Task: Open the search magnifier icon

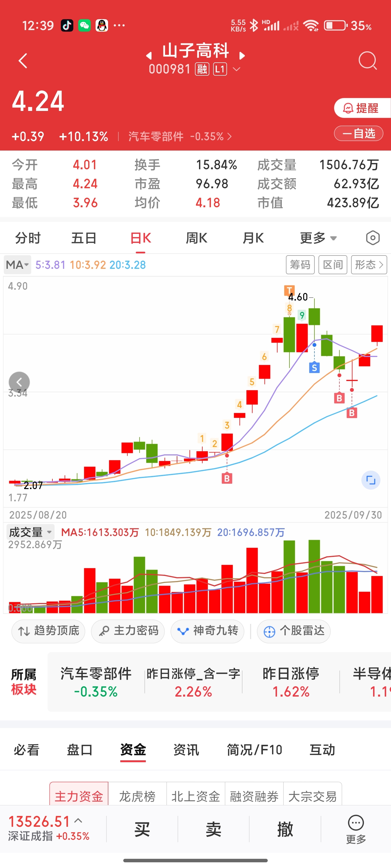Action: (367, 61)
